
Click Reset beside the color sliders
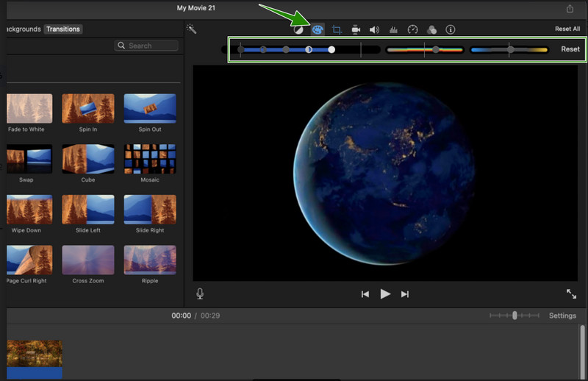coord(570,49)
